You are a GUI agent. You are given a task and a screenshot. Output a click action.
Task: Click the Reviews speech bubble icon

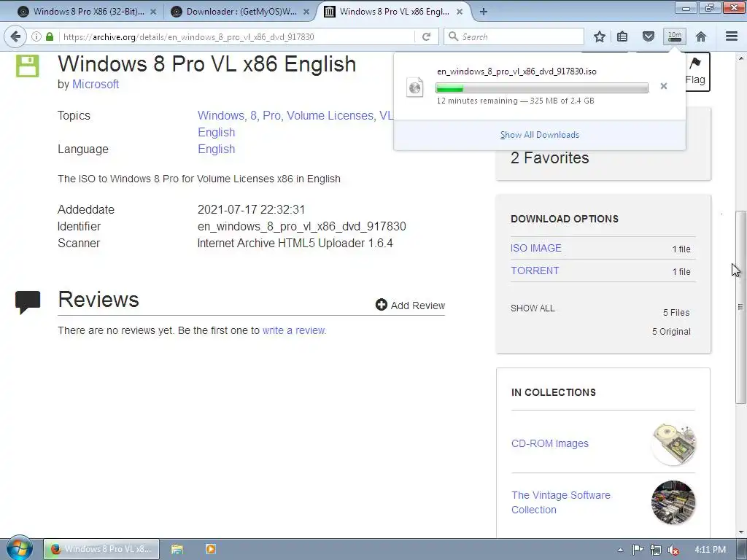(28, 303)
